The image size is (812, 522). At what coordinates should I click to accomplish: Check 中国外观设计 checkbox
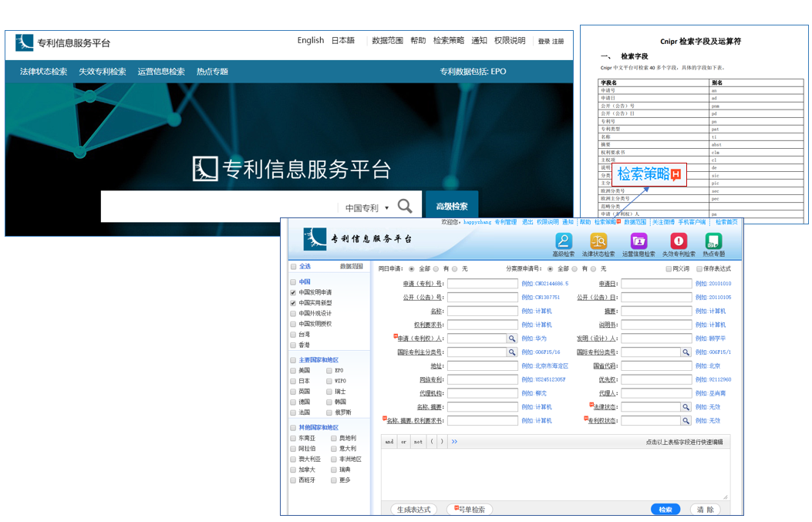click(293, 313)
